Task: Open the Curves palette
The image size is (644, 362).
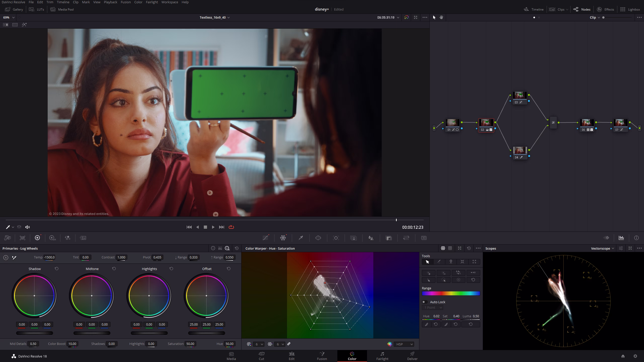Action: pyautogui.click(x=266, y=238)
